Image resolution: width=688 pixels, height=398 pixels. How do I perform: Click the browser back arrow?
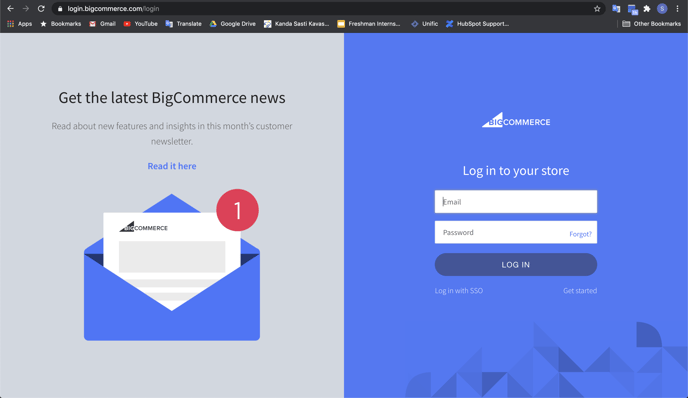(11, 8)
